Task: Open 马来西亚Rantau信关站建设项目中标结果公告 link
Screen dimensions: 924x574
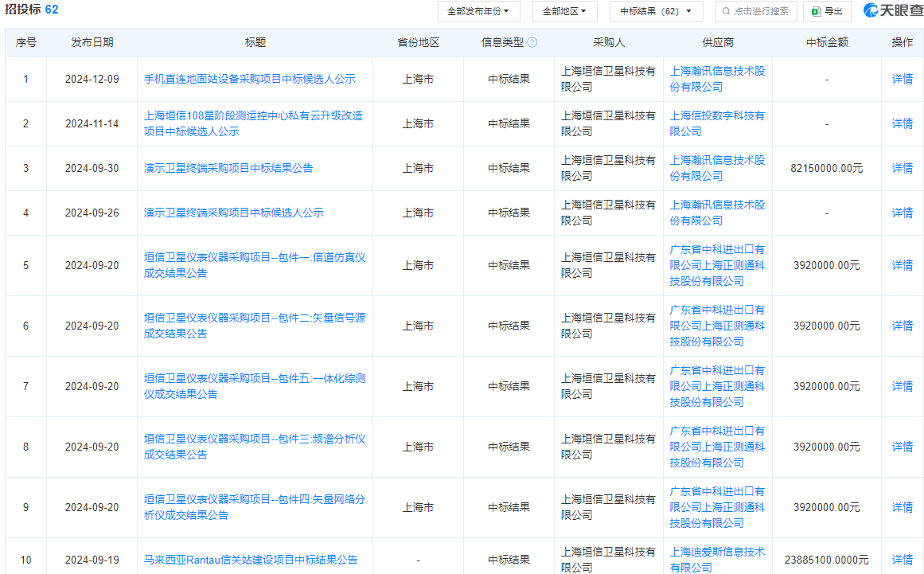Action: [x=251, y=560]
